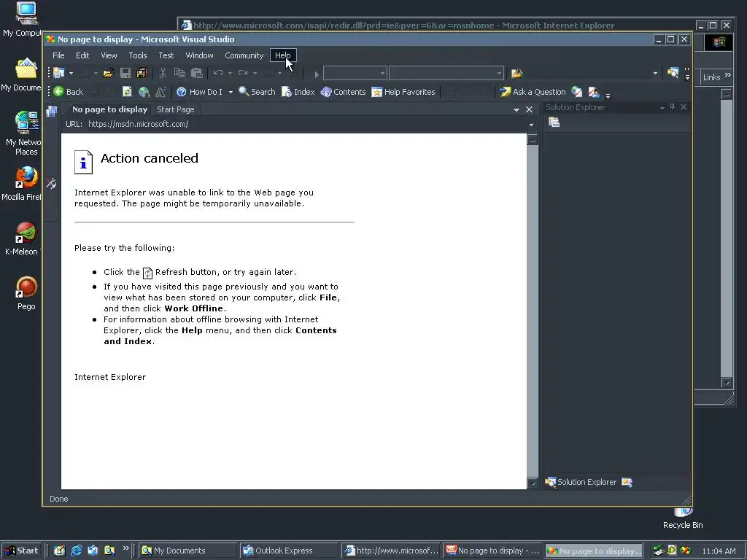Open the Undo history dropdown arrow
This screenshot has width=747, height=560.
click(x=230, y=74)
